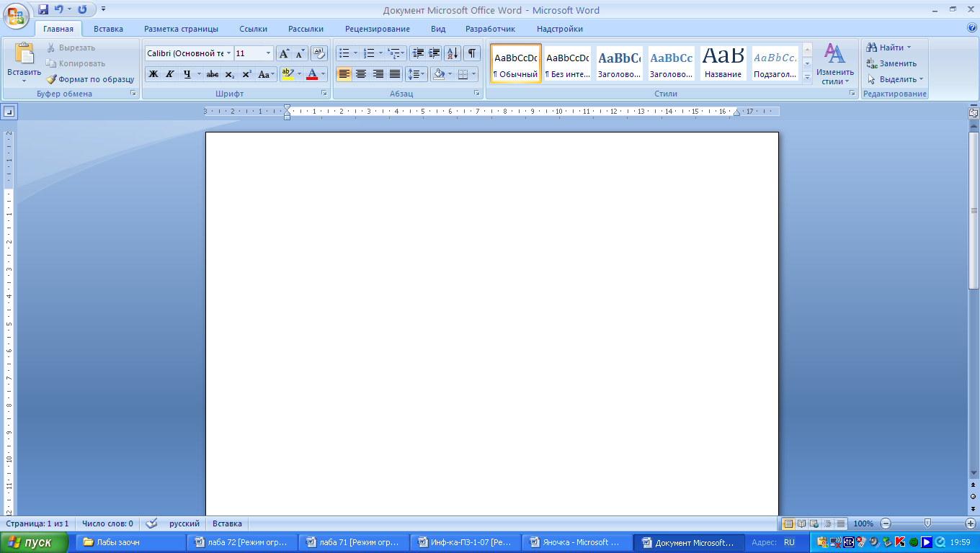Open Word help question mark icon
Image resolution: width=980 pixels, height=553 pixels.
[x=972, y=28]
